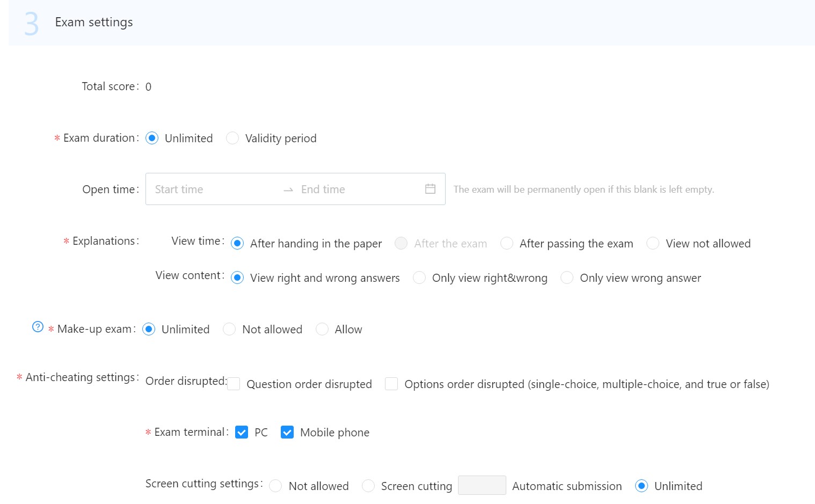Select View right and wrong answers content

tap(237, 277)
